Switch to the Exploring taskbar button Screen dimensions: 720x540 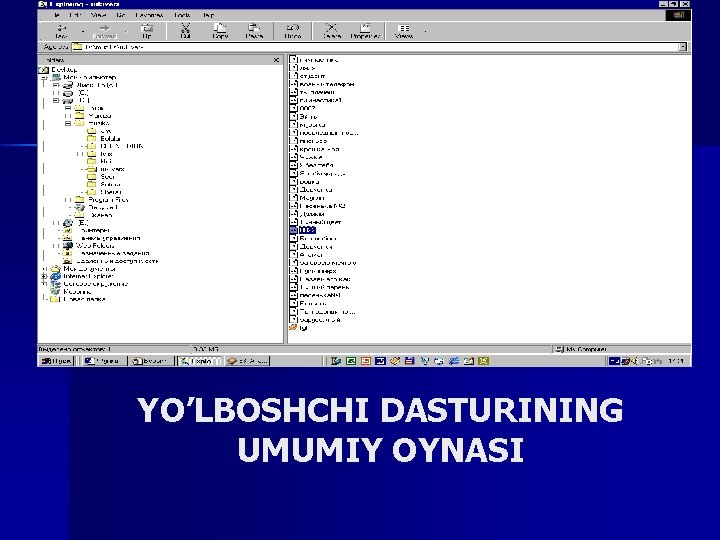pos(200,361)
